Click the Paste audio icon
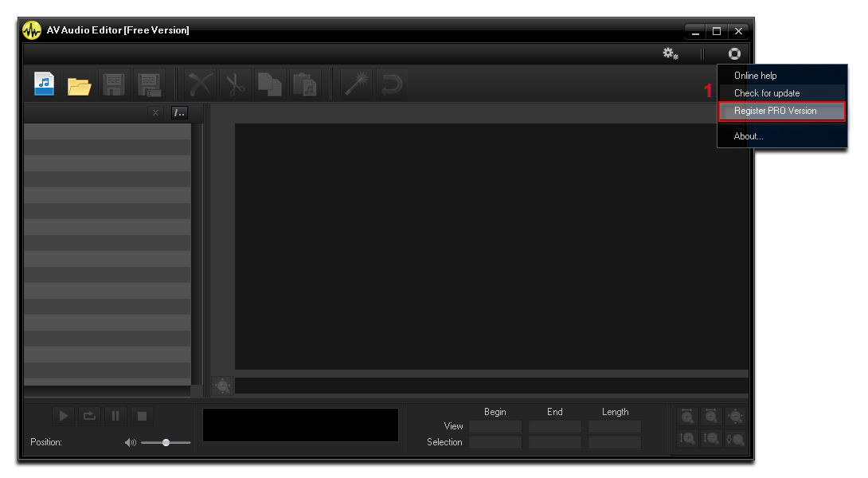868x478 pixels. point(305,84)
